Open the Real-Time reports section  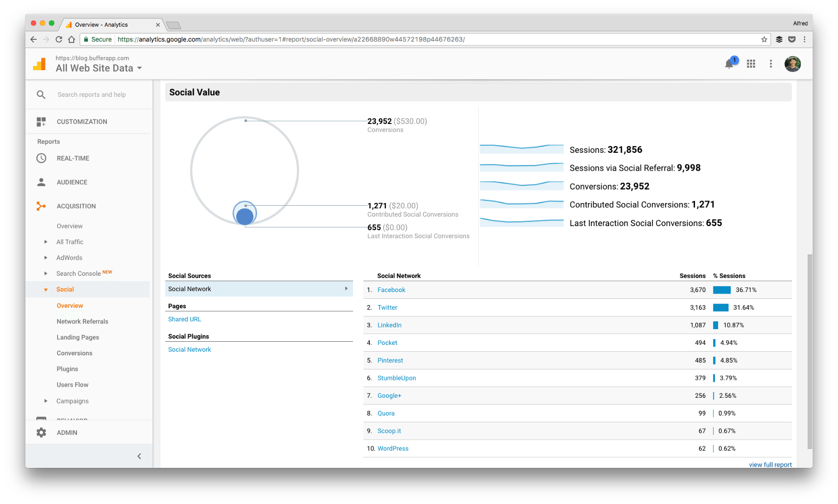(x=73, y=158)
